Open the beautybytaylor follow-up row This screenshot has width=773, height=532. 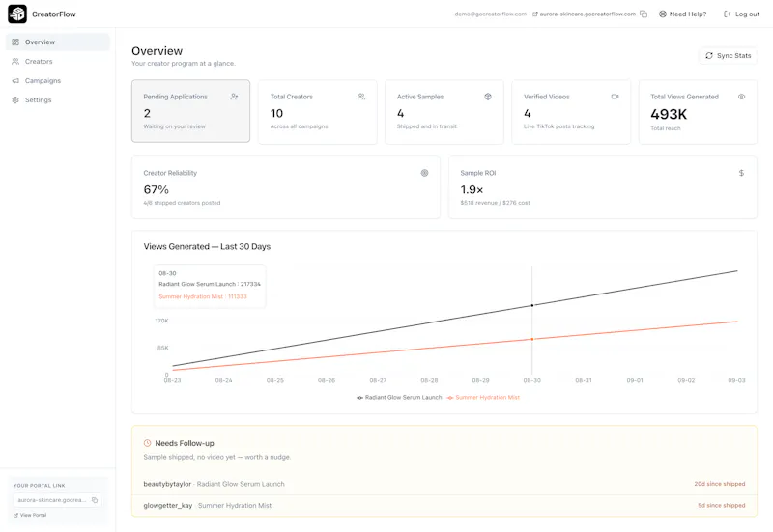[x=444, y=484]
